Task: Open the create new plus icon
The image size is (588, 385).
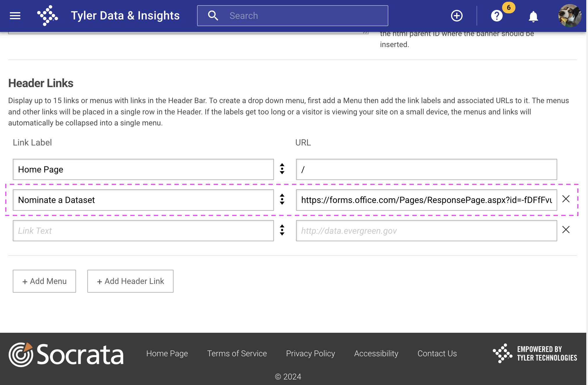Action: pos(457,16)
